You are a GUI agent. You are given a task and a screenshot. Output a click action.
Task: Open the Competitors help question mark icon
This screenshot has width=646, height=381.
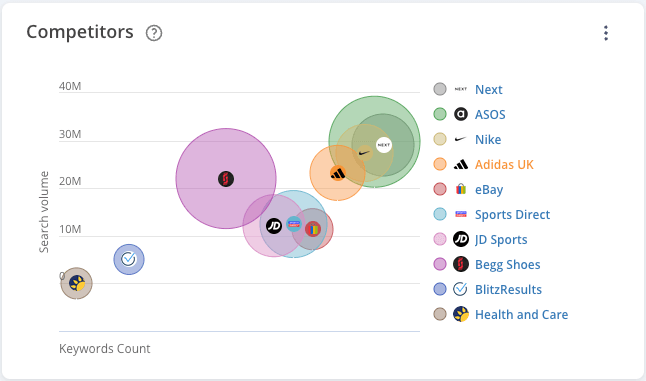coord(154,33)
